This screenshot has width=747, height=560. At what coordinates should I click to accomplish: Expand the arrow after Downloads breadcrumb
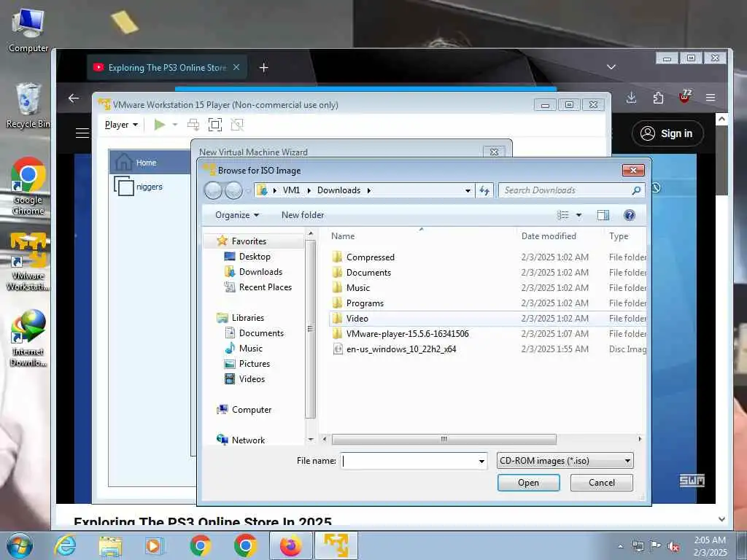pyautogui.click(x=368, y=190)
